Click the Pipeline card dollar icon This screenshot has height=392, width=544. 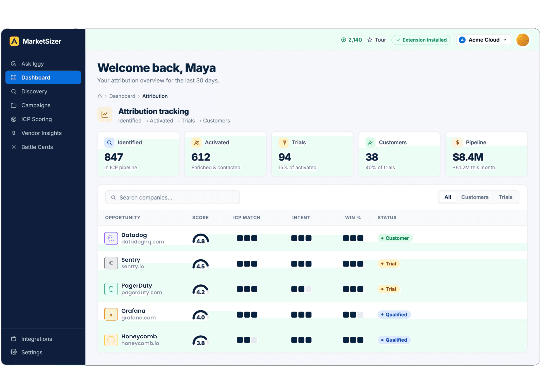tap(458, 143)
